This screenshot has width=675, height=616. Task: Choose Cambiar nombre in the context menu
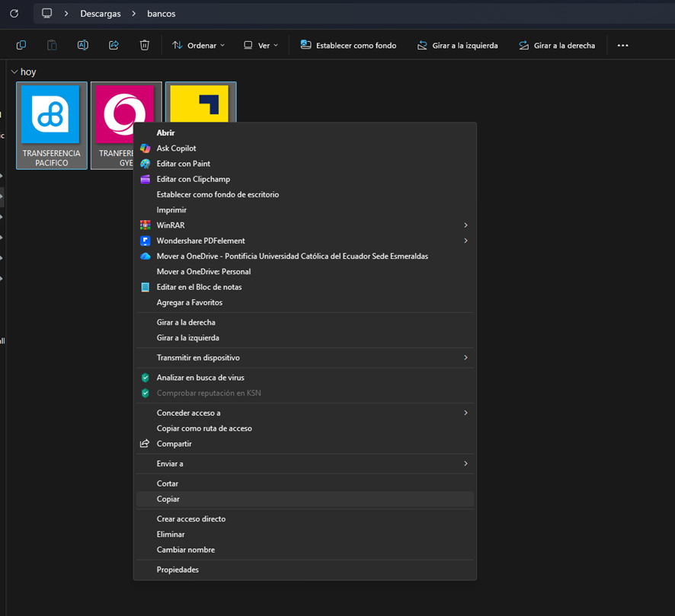coord(305,550)
